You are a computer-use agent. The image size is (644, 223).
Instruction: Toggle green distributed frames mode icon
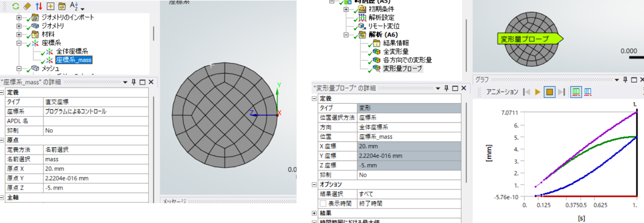pyautogui.click(x=576, y=92)
